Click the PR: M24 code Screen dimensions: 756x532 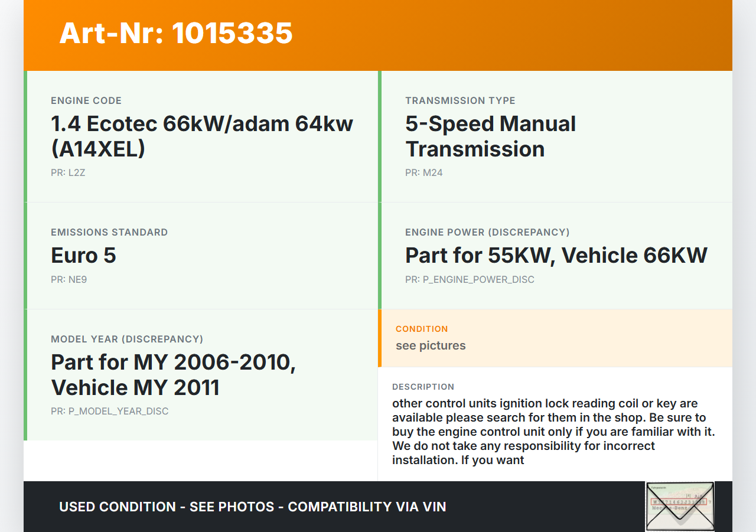point(423,173)
